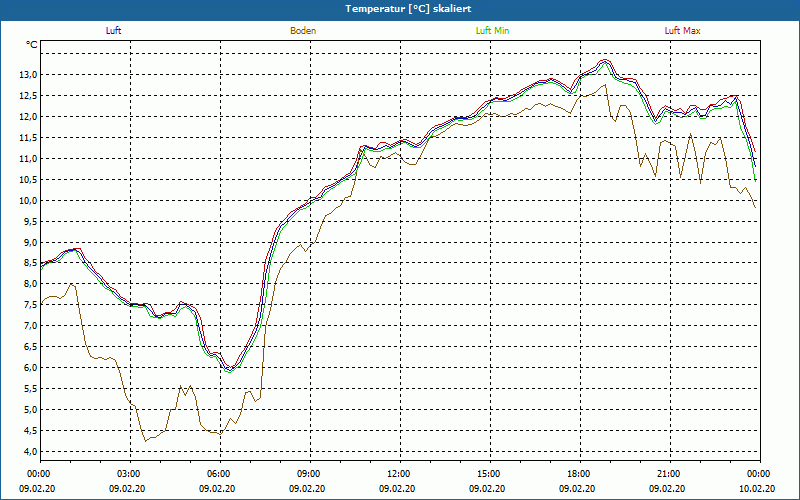Click the 09.02.20 date under 15:00

tap(487, 489)
